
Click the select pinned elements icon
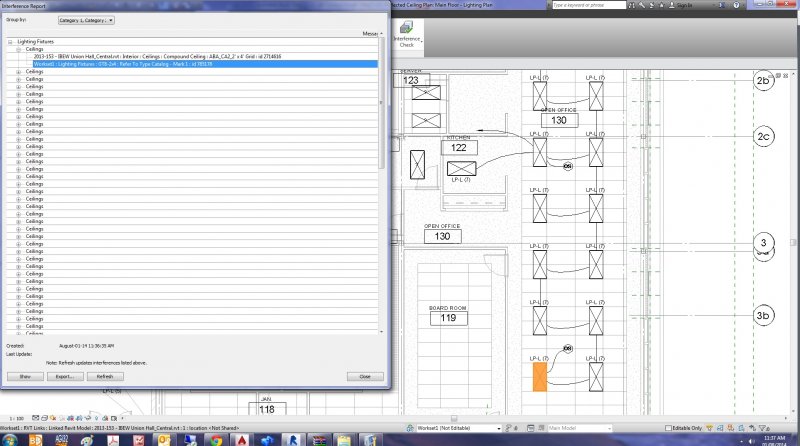pyautogui.click(x=731, y=428)
